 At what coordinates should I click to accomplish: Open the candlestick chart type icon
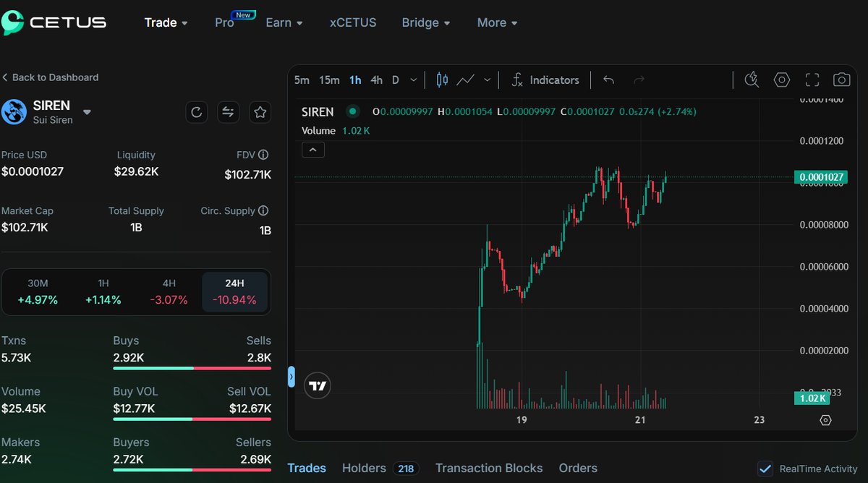pos(442,80)
